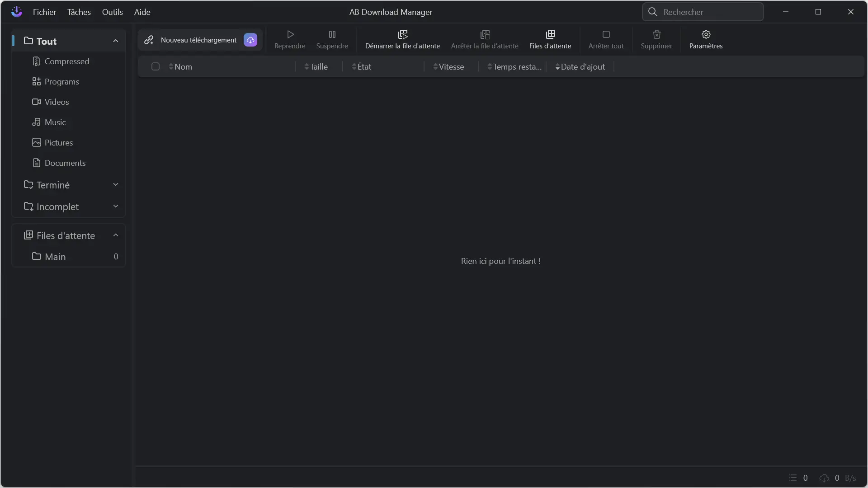Viewport: 868px width, 488px height.
Task: Click the status bar download speed cloud icon
Action: 824,478
